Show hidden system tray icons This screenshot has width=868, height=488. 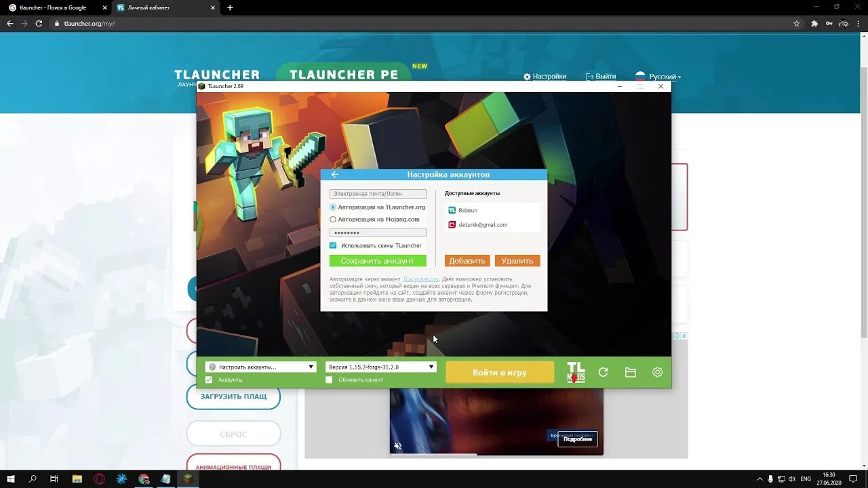click(759, 479)
